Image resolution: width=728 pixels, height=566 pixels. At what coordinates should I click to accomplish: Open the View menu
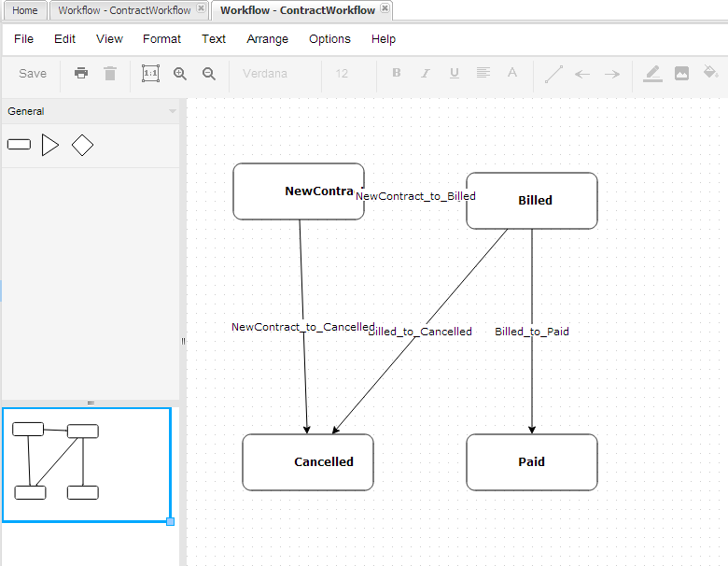(x=109, y=39)
